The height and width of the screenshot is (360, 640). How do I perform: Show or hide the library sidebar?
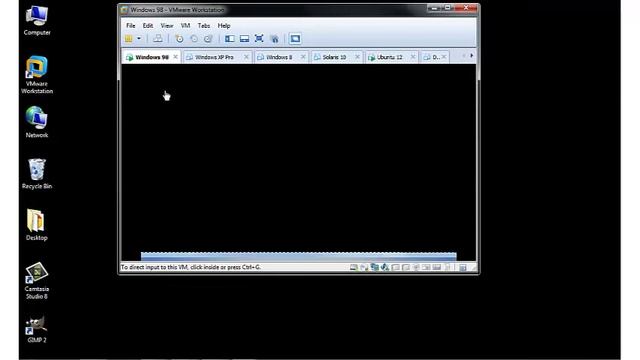point(230,39)
